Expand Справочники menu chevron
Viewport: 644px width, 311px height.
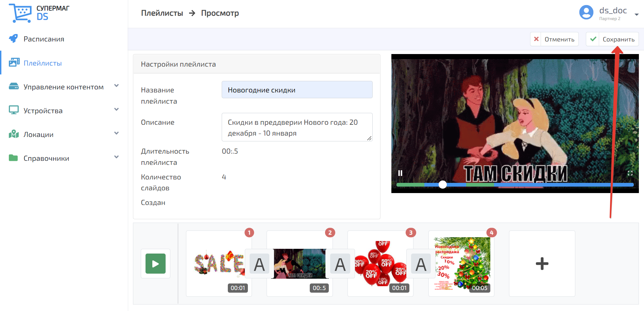[x=116, y=157]
